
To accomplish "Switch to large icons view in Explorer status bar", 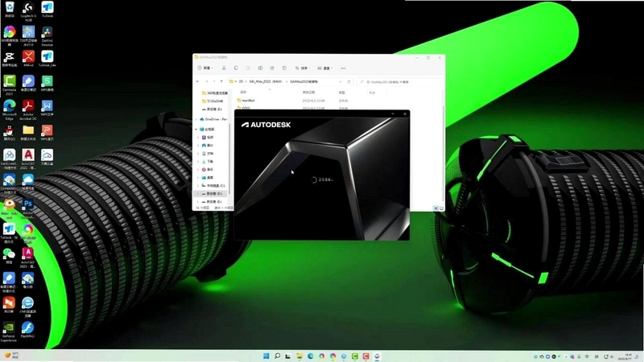I will click(x=441, y=208).
